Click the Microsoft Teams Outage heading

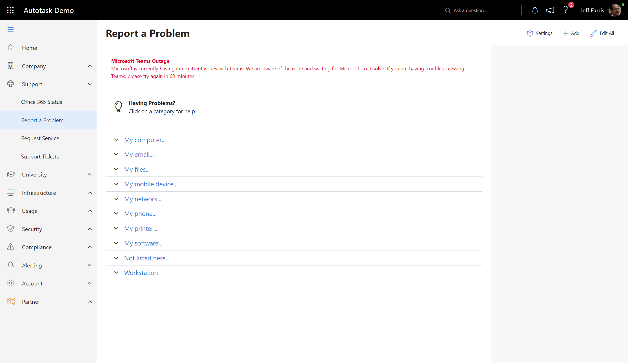[x=140, y=61]
